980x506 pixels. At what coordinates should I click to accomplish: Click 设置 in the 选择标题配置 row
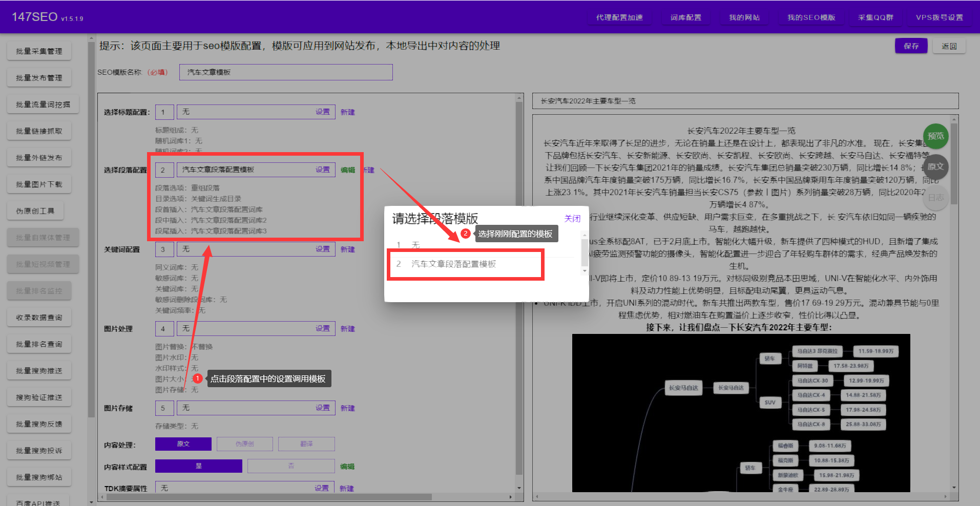coord(323,112)
